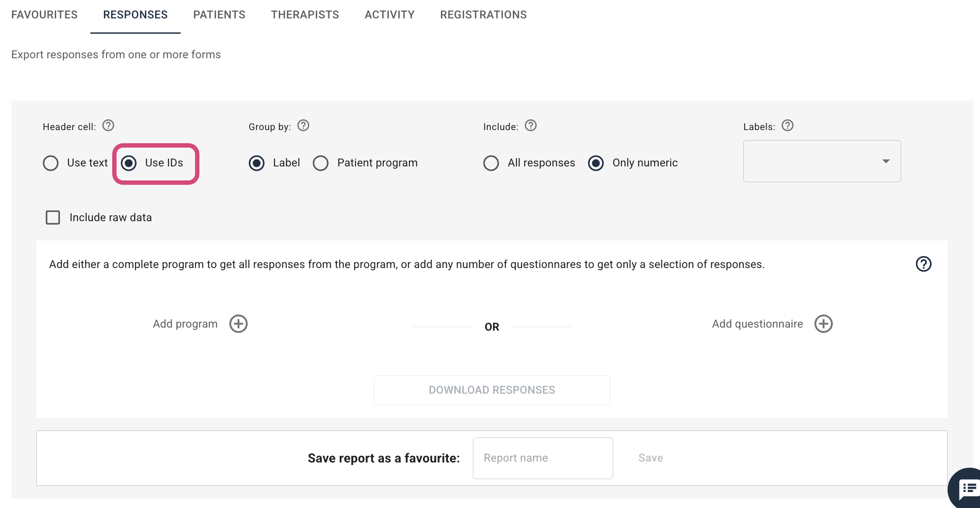Image resolution: width=980 pixels, height=508 pixels.
Task: Select Patient program grouping option
Action: click(x=321, y=163)
